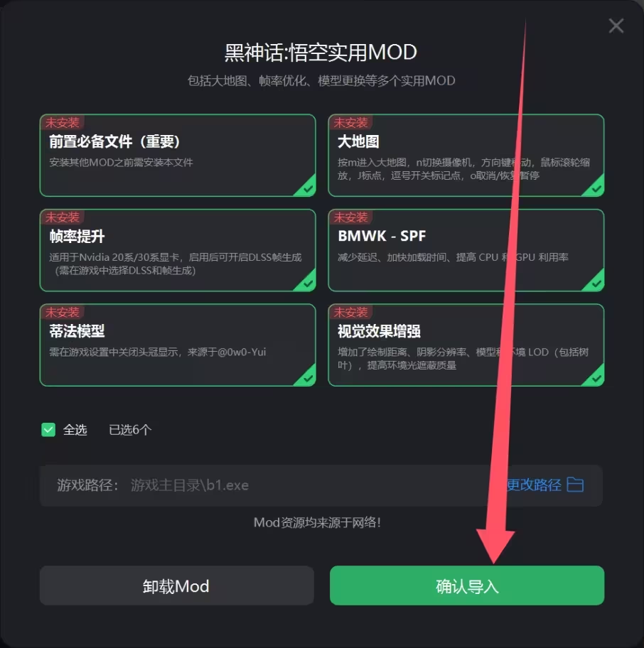Open the 更改路径 link
This screenshot has height=648, width=644.
(x=534, y=485)
